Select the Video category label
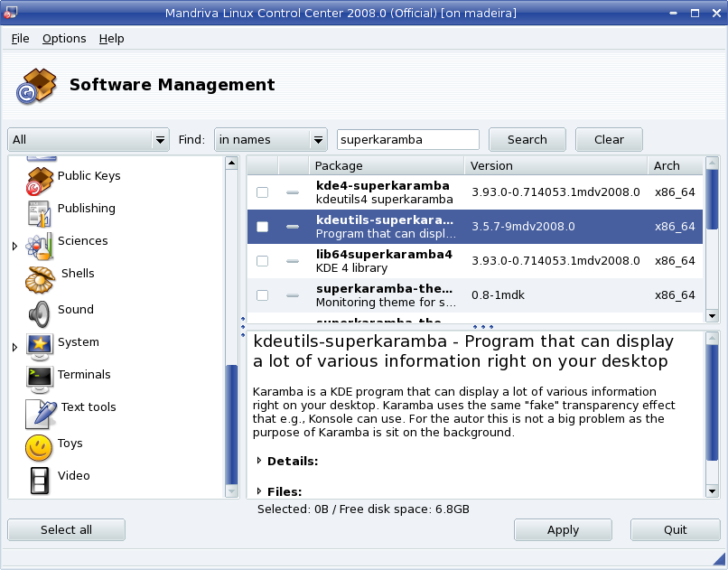728x570 pixels. tap(74, 476)
